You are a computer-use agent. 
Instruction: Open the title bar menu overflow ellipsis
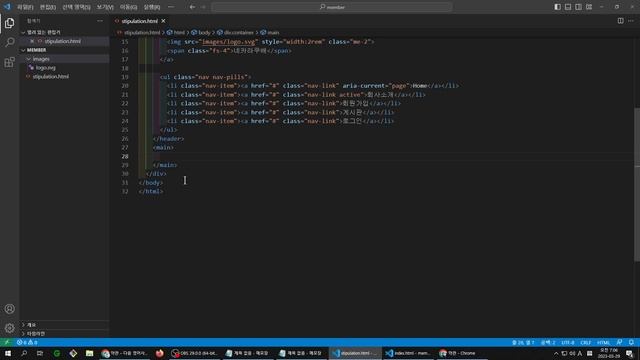tap(171, 7)
